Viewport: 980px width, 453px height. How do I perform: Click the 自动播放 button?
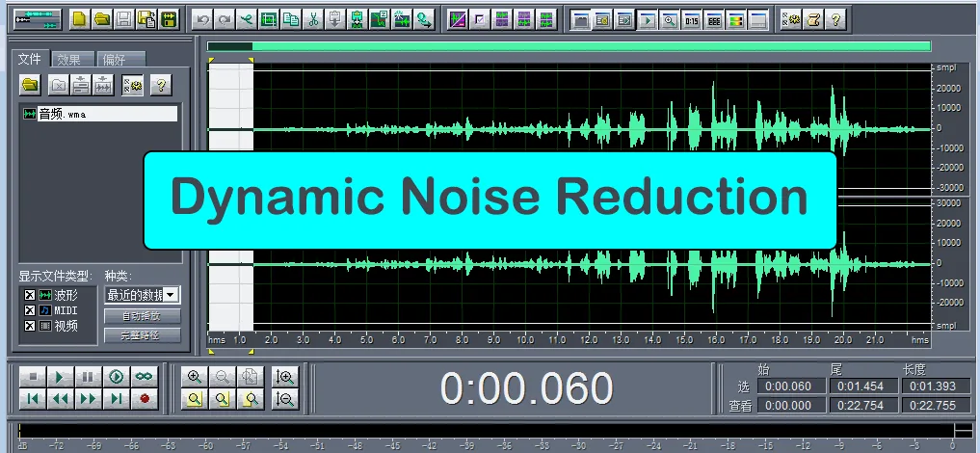(x=142, y=315)
